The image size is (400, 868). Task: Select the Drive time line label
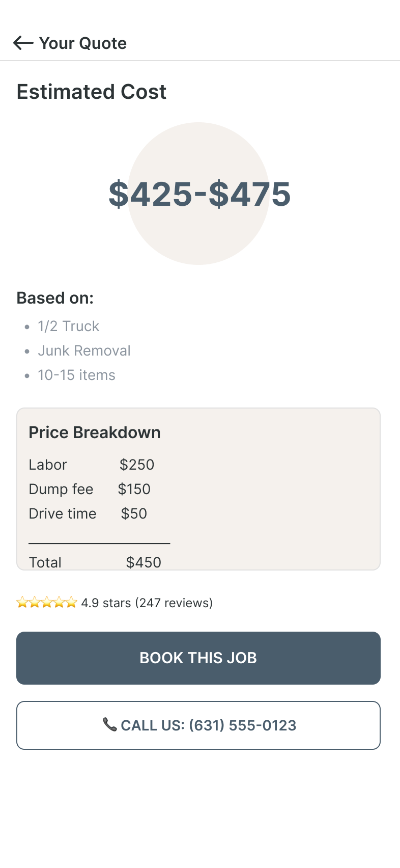tap(63, 514)
